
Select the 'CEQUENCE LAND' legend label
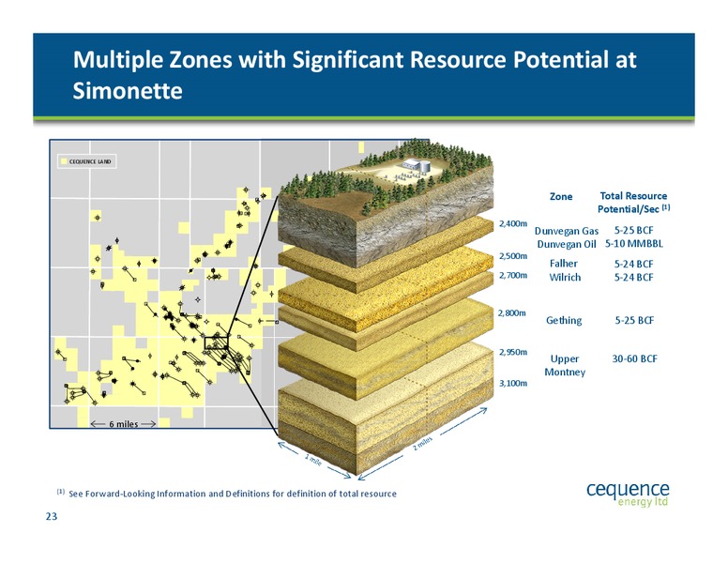pos(90,161)
